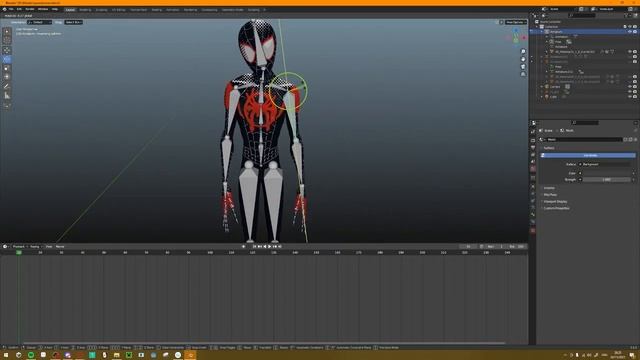
Task: Click the World name field
Action: (x=584, y=140)
